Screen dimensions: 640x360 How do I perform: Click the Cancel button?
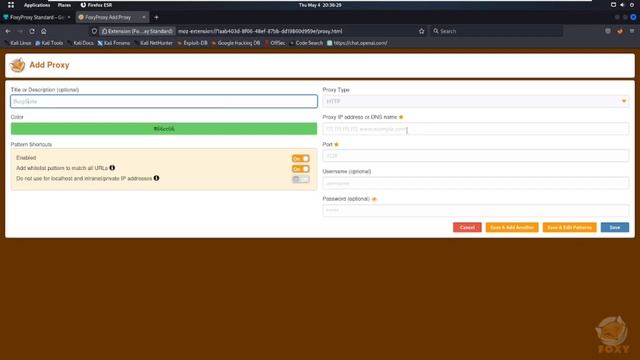(x=467, y=227)
